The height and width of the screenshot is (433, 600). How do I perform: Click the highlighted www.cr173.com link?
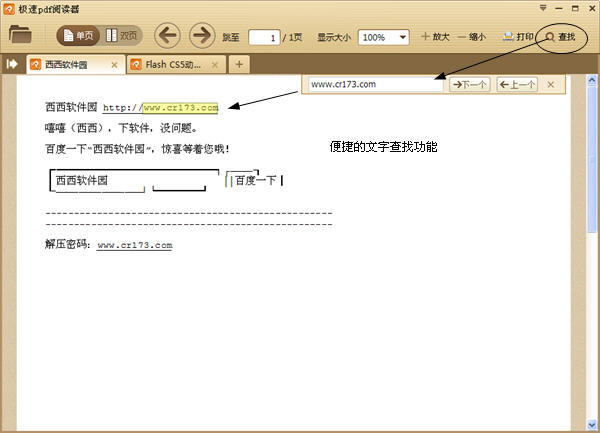tap(181, 108)
